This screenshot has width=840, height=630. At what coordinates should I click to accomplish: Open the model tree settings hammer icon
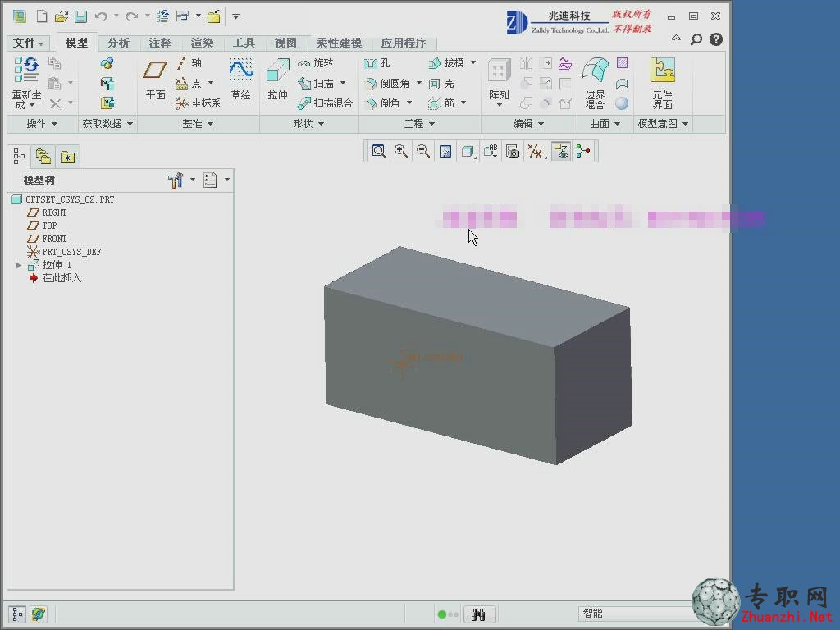(176, 180)
